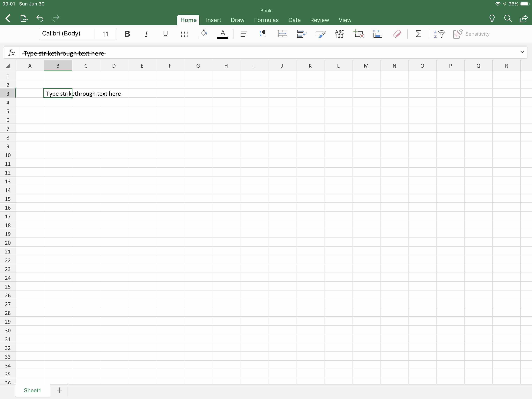Switch to the Review tab
The image size is (532, 399).
(x=319, y=20)
